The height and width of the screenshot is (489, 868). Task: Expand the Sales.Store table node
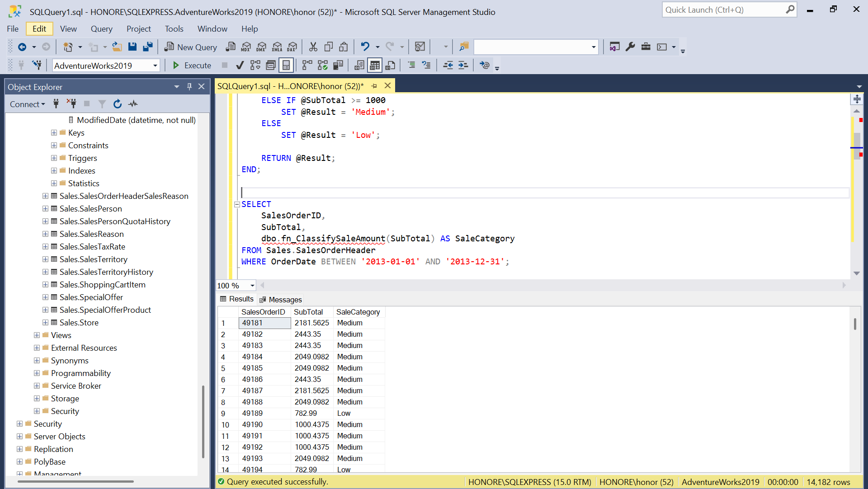45,323
